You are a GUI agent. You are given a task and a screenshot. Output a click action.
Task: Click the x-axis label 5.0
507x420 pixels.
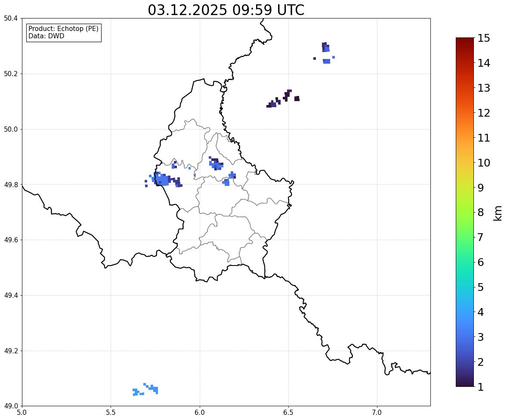click(22, 413)
